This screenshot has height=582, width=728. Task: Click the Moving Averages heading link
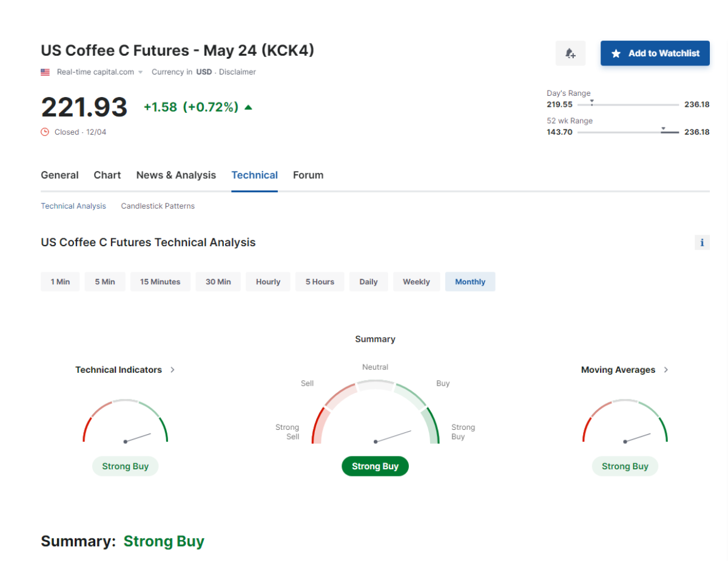click(x=618, y=370)
